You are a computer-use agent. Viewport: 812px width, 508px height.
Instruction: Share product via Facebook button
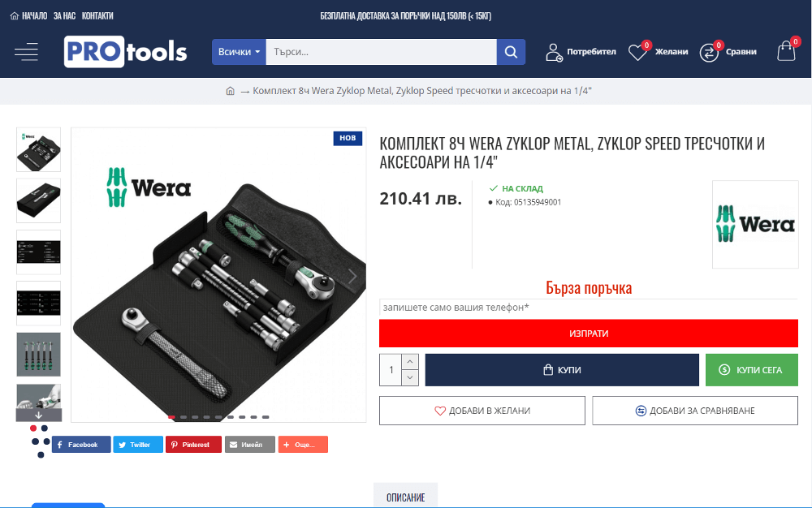point(80,445)
